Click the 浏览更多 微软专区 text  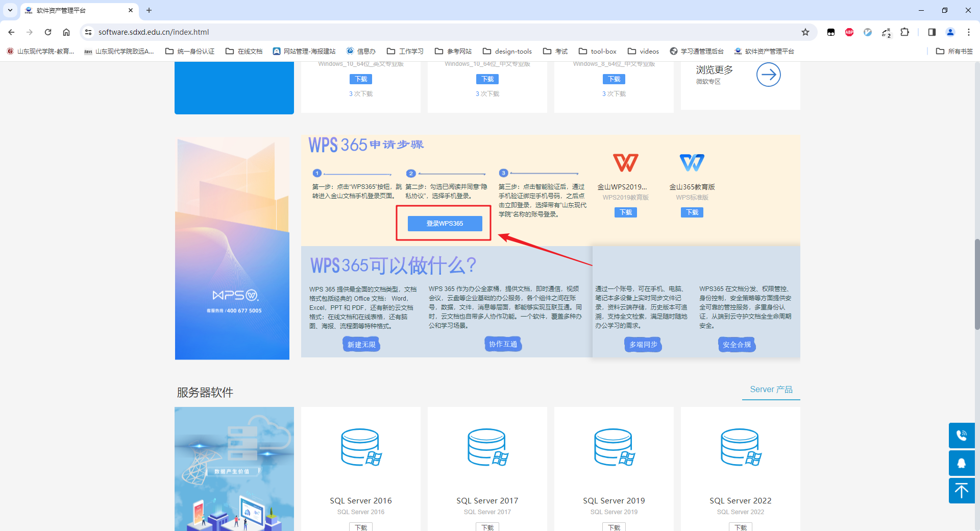click(715, 74)
